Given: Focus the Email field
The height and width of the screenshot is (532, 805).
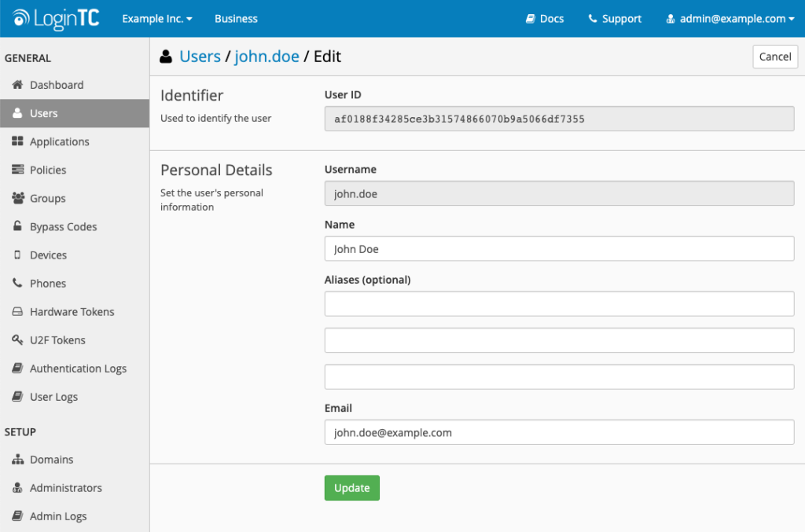Looking at the screenshot, I should point(559,432).
